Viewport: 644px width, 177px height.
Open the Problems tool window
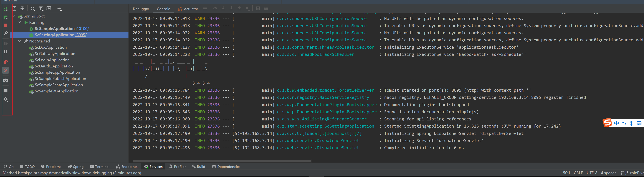(51, 166)
